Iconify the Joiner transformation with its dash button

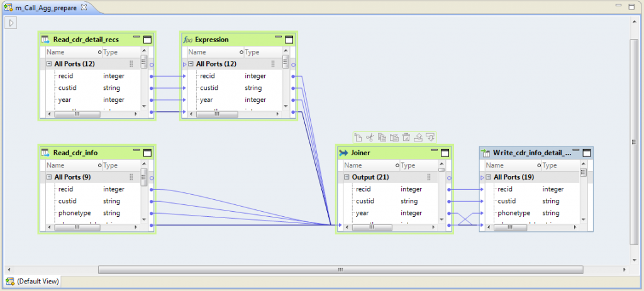434,150
